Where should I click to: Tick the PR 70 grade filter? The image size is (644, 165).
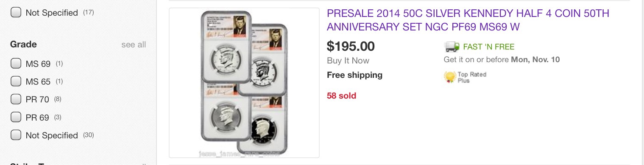[16, 99]
